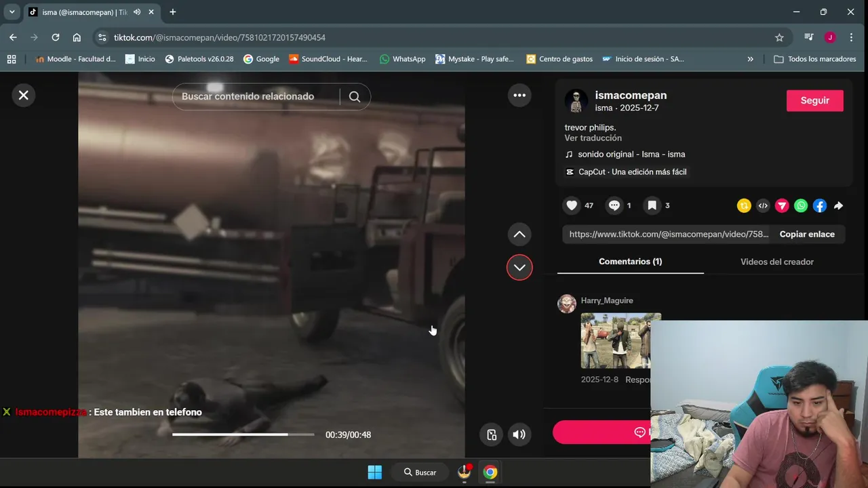Image resolution: width=868 pixels, height=488 pixels.
Task: Go to the next video
Action: (x=519, y=267)
